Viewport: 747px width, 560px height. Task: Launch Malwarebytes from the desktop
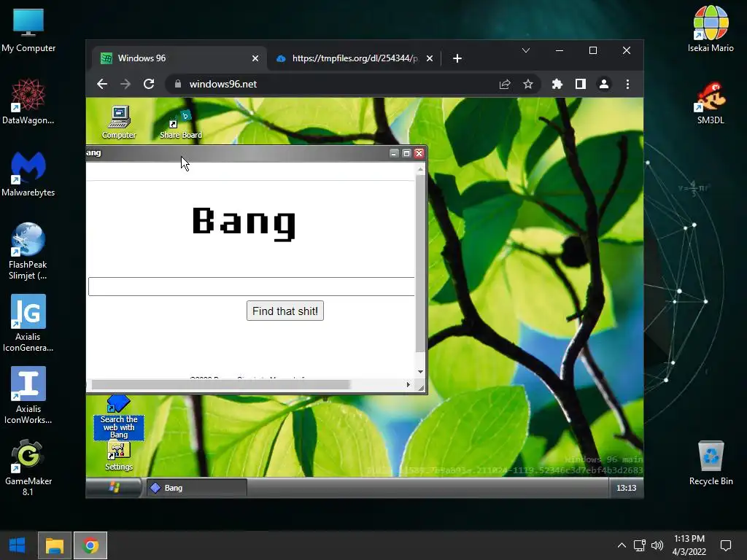28,174
